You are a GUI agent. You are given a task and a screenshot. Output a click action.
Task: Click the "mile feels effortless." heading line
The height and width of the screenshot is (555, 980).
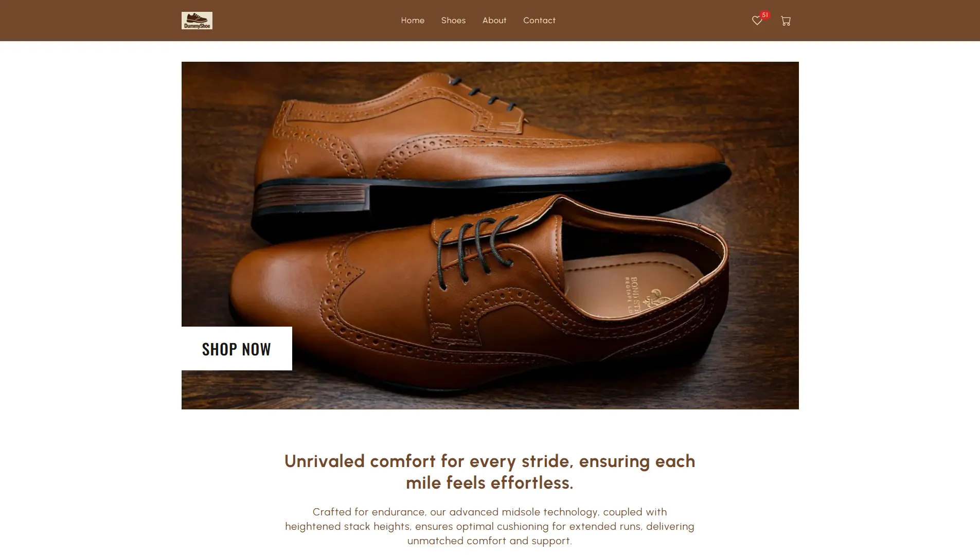pos(489,482)
